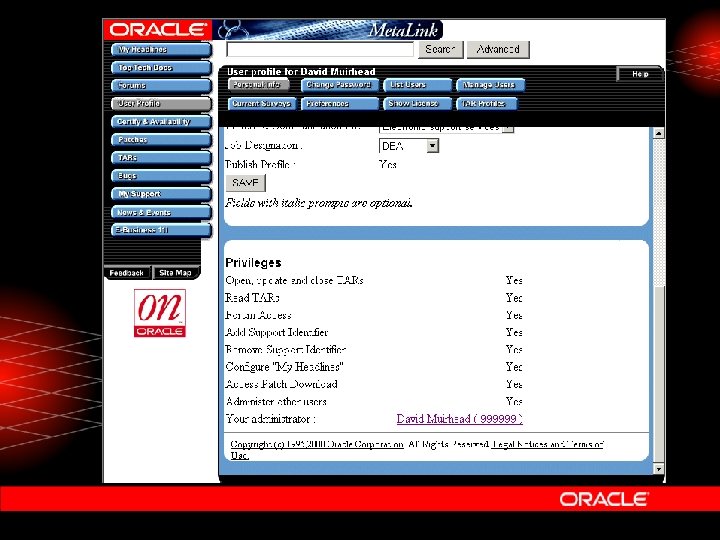The height and width of the screenshot is (540, 720).
Task: Switch to Show License tab
Action: (x=417, y=104)
